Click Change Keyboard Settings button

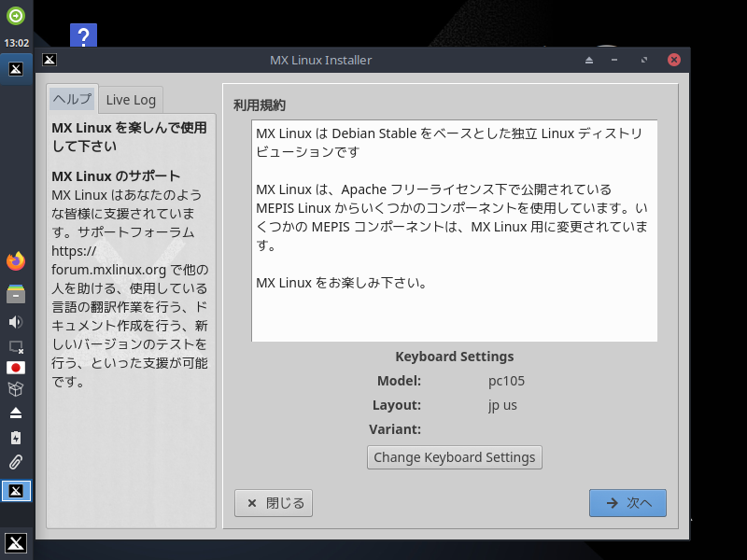(x=455, y=457)
